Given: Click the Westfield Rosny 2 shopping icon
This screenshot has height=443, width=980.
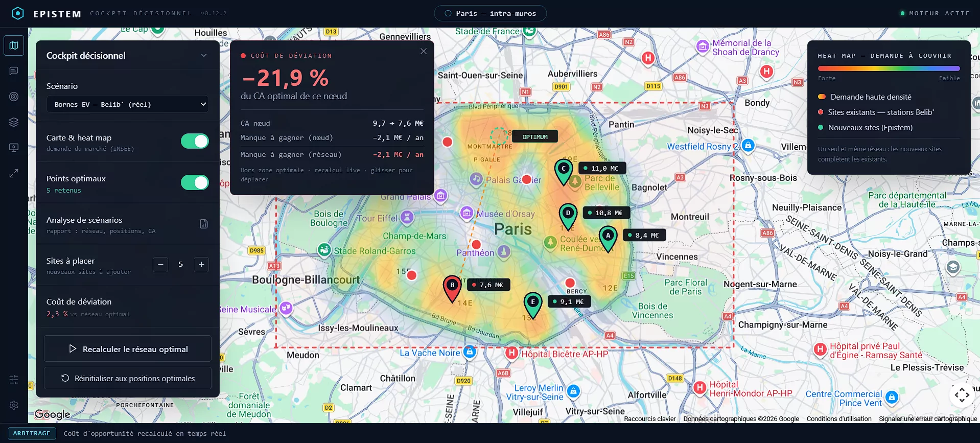Looking at the screenshot, I should pos(748,146).
